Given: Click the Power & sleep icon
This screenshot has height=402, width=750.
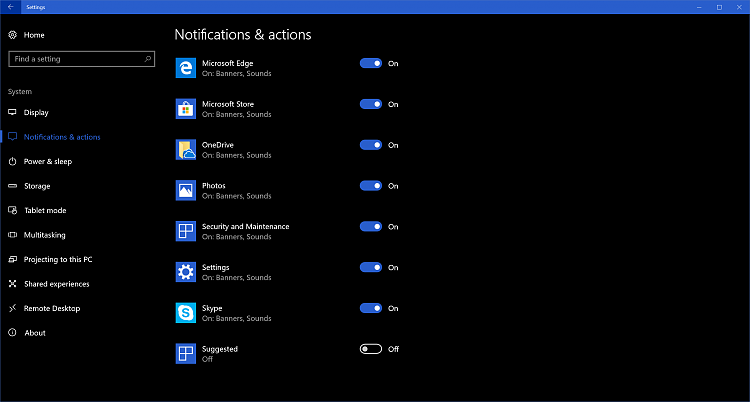Looking at the screenshot, I should [12, 161].
